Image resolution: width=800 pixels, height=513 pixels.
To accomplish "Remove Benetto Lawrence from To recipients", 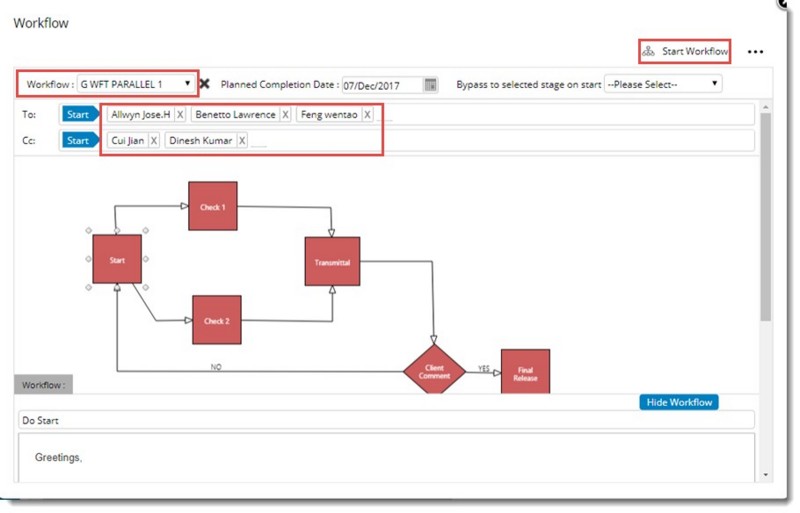I will (285, 115).
